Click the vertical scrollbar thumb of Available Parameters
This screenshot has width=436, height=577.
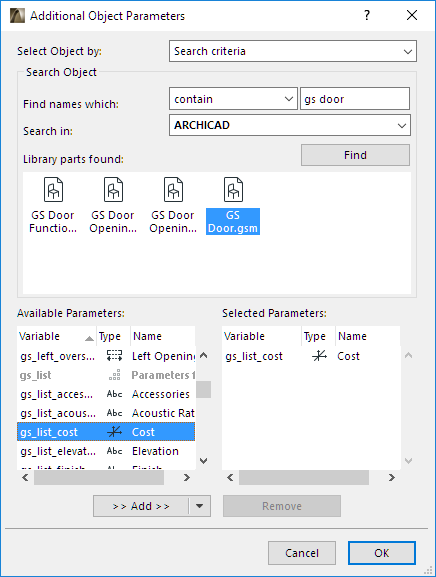[203, 389]
